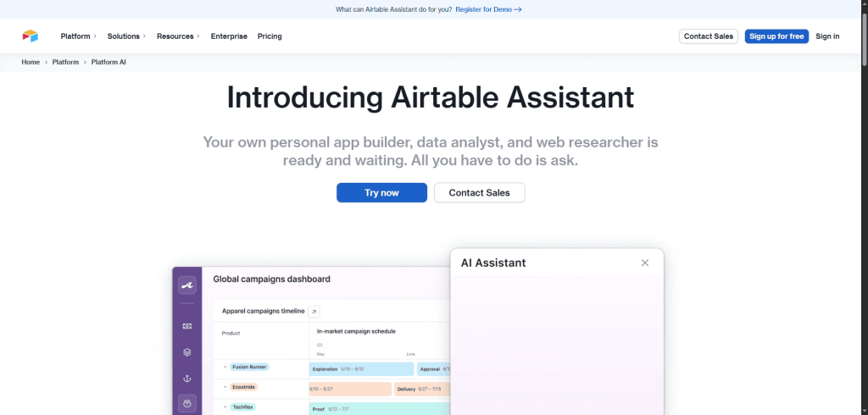868x415 pixels.
Task: Go to Platform breadcrumb
Action: 65,62
